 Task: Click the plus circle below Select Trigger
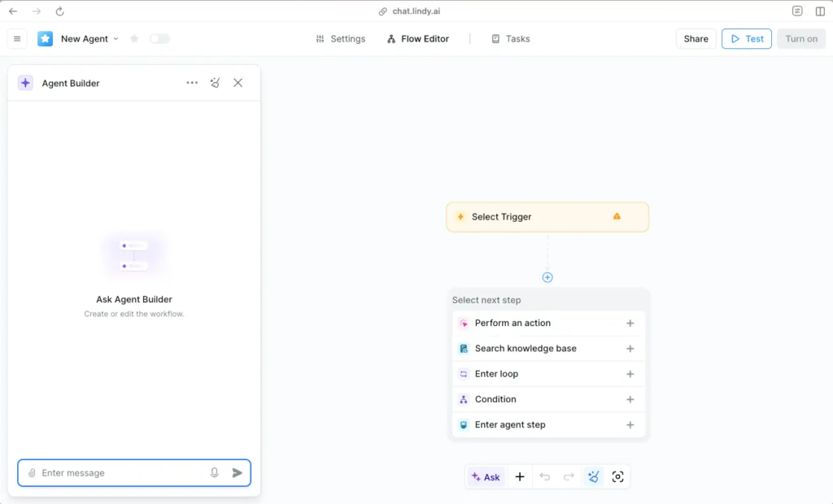pyautogui.click(x=547, y=276)
